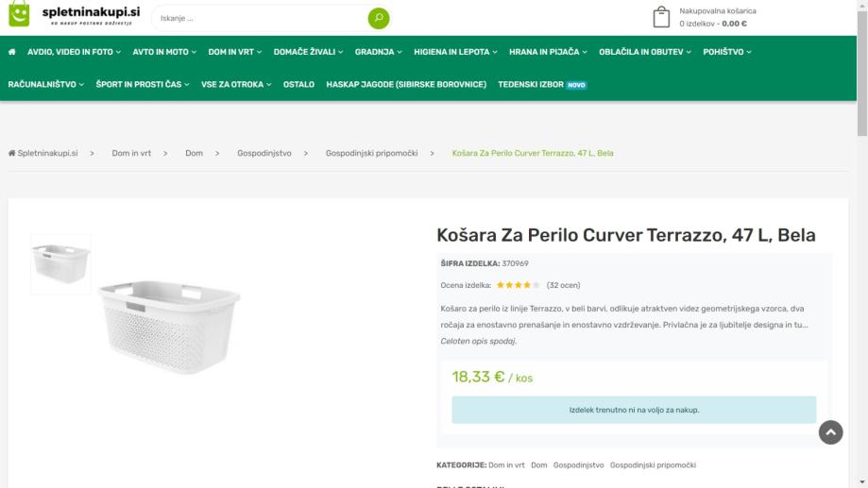Screen dimensions: 868x488
Task: Go to Gospodinjski pripomočki breadcrumb
Action: (371, 153)
